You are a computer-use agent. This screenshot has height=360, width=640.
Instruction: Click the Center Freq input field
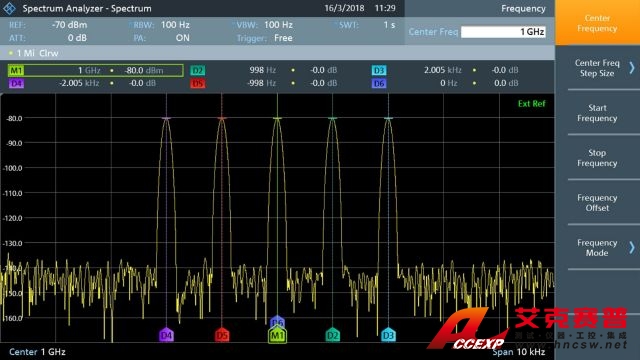(x=503, y=32)
